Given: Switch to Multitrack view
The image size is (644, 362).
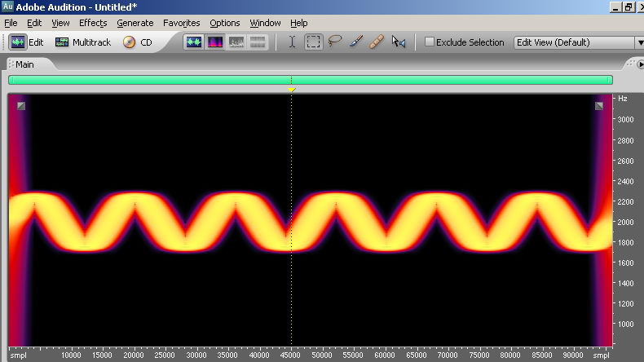Looking at the screenshot, I should pyautogui.click(x=83, y=42).
